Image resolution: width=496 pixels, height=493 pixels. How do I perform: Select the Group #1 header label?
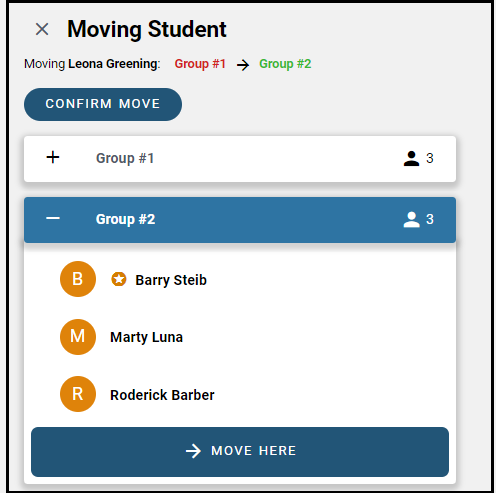[x=125, y=158]
